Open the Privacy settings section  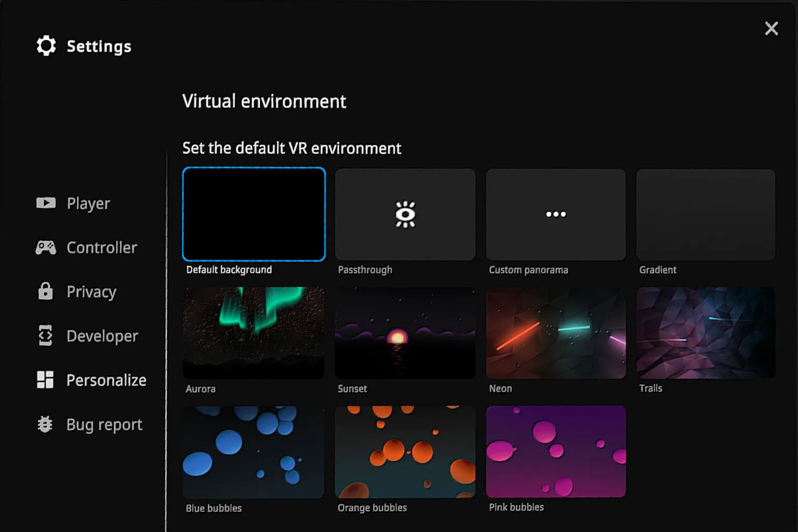click(91, 292)
